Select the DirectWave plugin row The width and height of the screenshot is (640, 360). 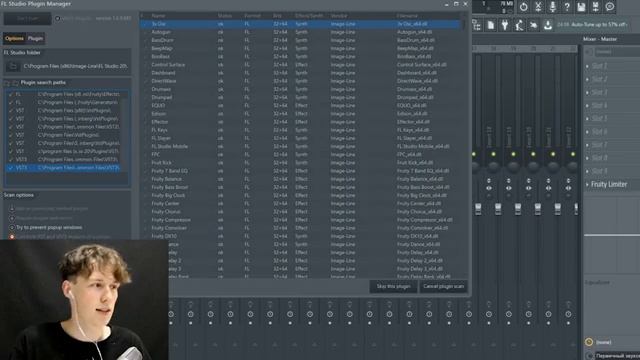click(300, 81)
